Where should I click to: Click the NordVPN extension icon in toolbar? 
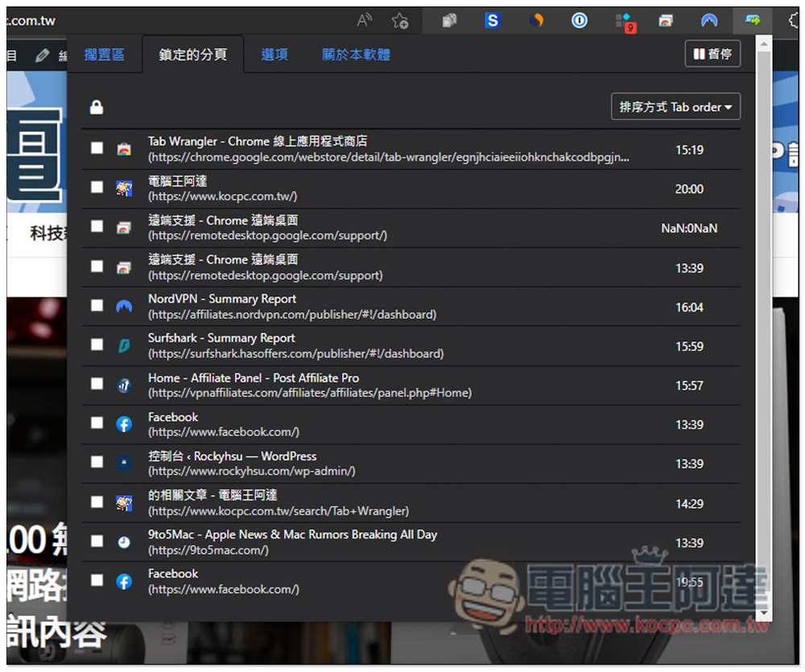tap(709, 21)
